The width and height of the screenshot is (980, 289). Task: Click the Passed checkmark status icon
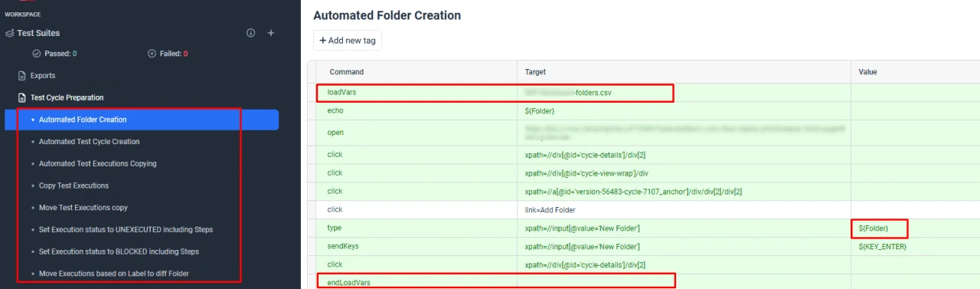pyautogui.click(x=37, y=54)
